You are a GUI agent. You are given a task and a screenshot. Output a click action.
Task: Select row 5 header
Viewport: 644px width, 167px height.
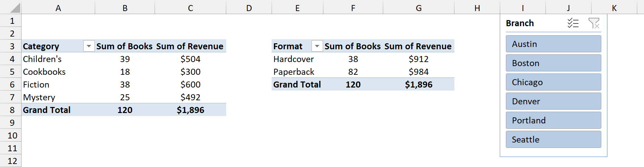tap(11, 72)
